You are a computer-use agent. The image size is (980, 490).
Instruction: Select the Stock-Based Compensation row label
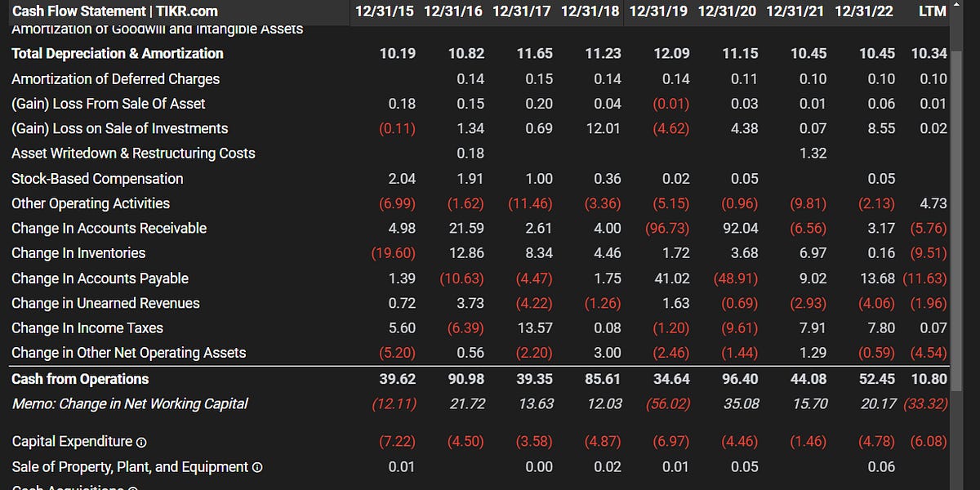point(97,178)
